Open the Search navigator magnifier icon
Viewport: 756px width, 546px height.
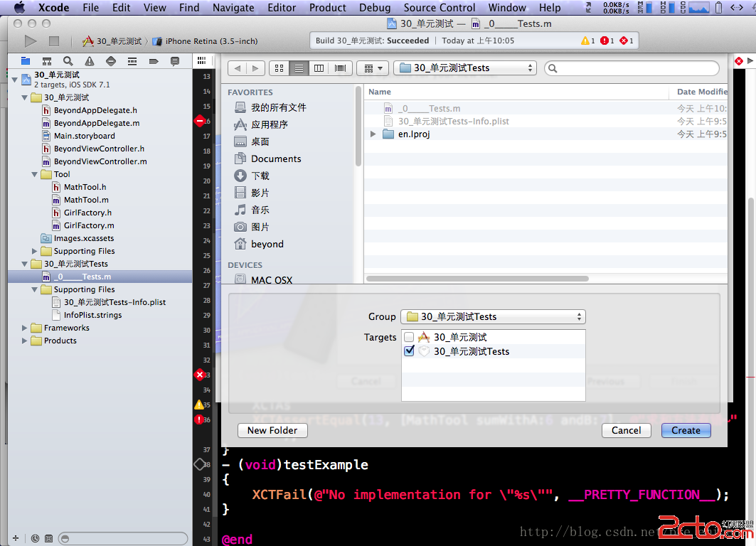[68, 61]
